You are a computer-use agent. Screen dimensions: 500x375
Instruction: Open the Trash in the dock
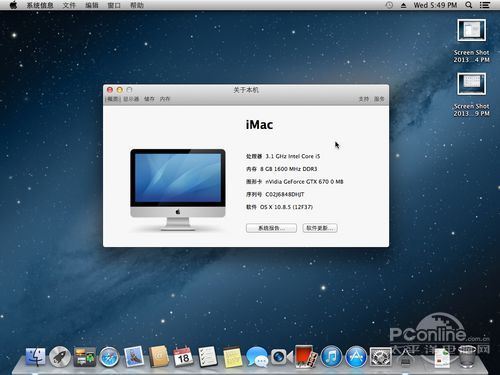(x=467, y=357)
